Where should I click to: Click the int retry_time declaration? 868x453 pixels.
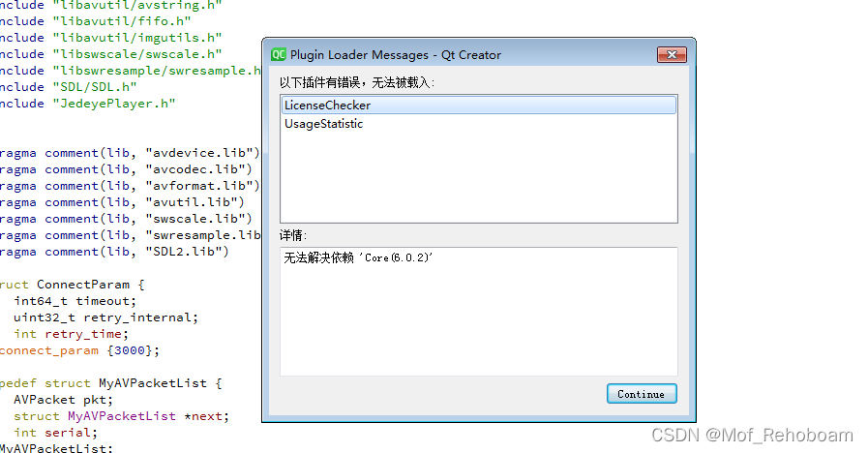71,334
